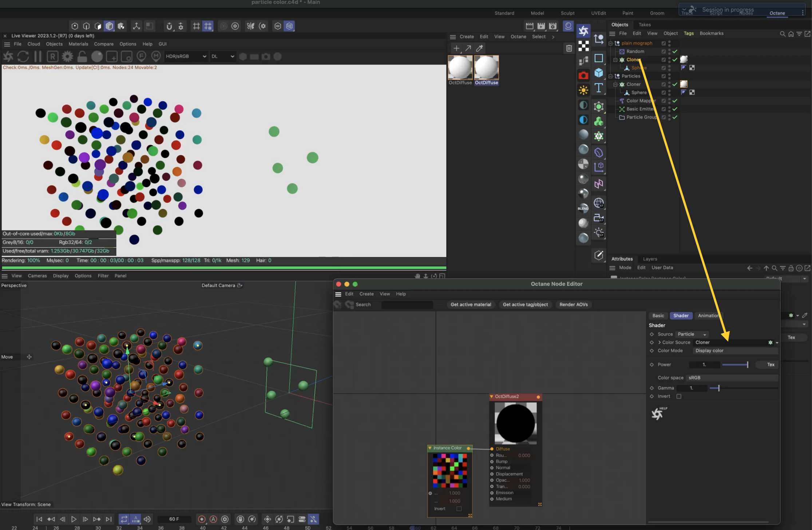This screenshot has height=530, width=812.
Task: Select the Cube primitive icon
Action: (x=599, y=73)
